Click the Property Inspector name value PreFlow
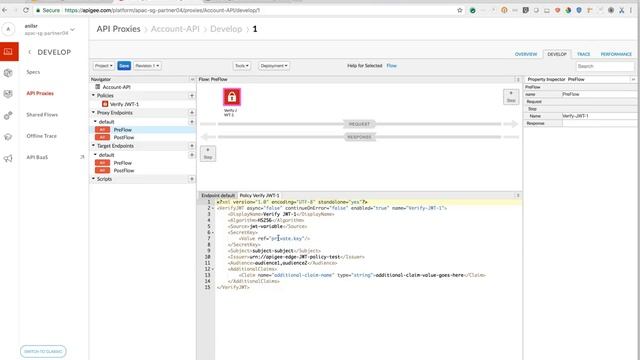Image resolution: width=640 pixels, height=360 pixels. pyautogui.click(x=599, y=94)
